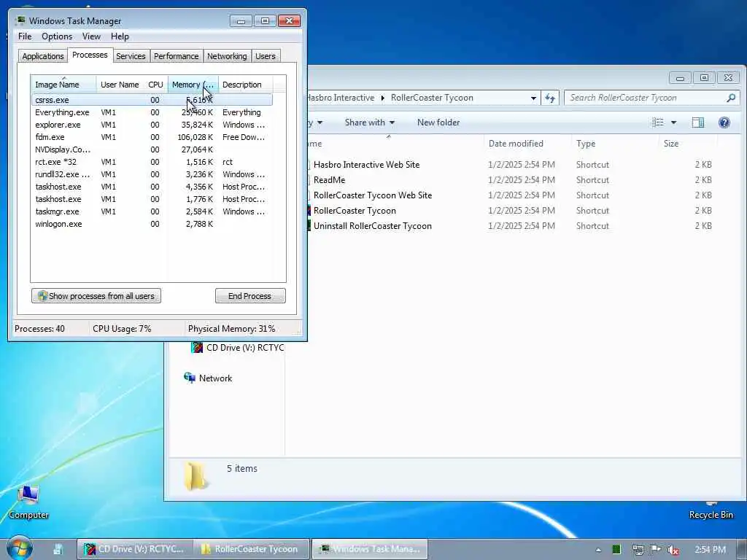Sort files by Size column header
The width and height of the screenshot is (747, 560).
688,144
